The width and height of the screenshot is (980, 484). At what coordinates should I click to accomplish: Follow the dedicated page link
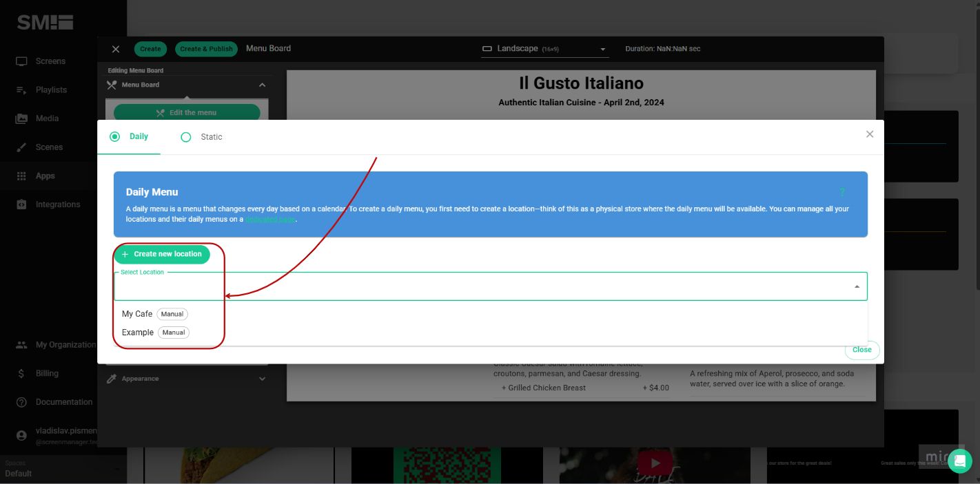coord(270,220)
